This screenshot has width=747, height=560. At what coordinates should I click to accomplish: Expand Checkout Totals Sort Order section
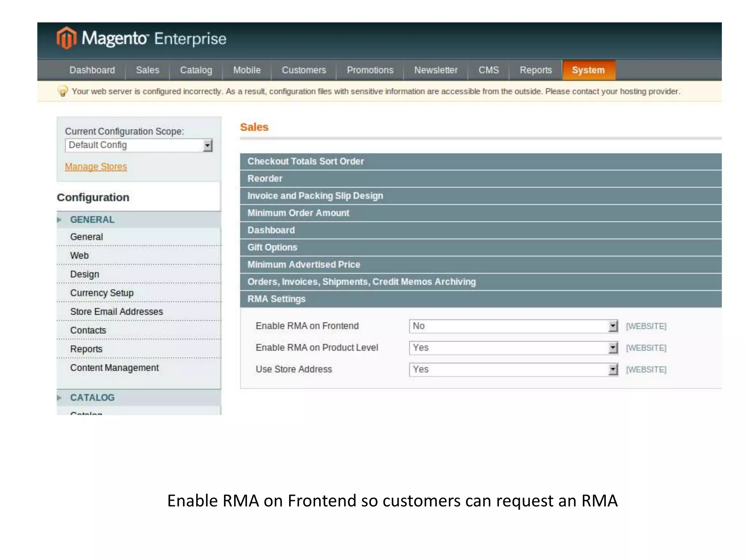[x=481, y=162]
